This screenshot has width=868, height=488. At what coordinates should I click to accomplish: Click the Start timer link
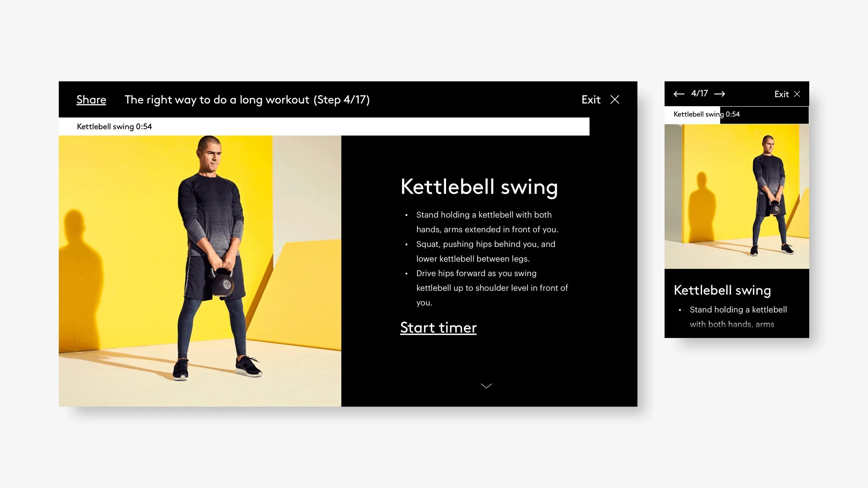(438, 328)
